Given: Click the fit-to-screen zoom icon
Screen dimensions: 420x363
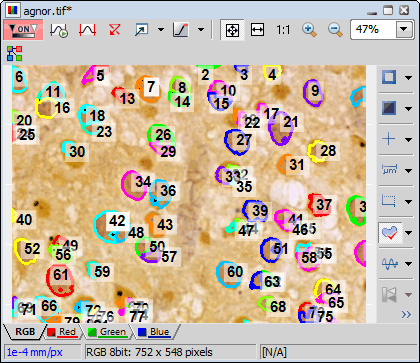Looking at the screenshot, I should (x=232, y=30).
